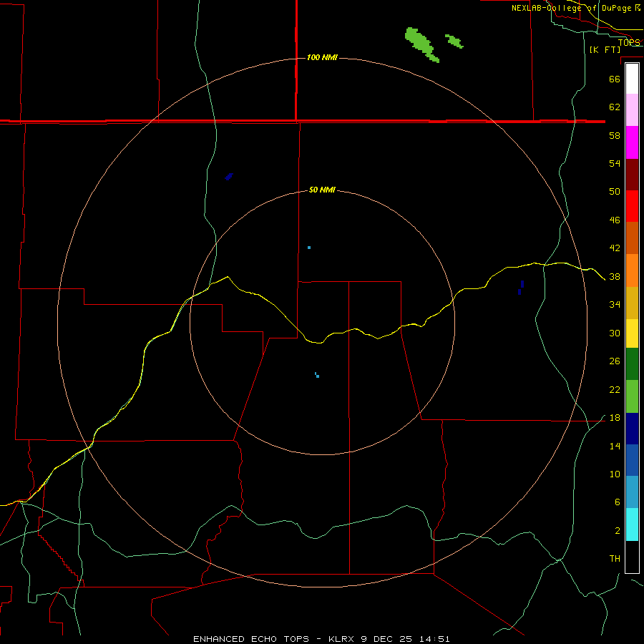Click the "58" scale label
Image resolution: width=644 pixels, height=644 pixels.
615,135
